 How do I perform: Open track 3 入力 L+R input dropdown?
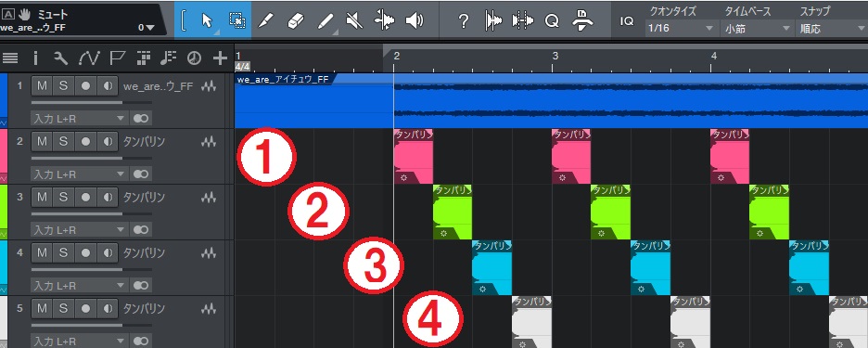pyautogui.click(x=79, y=229)
